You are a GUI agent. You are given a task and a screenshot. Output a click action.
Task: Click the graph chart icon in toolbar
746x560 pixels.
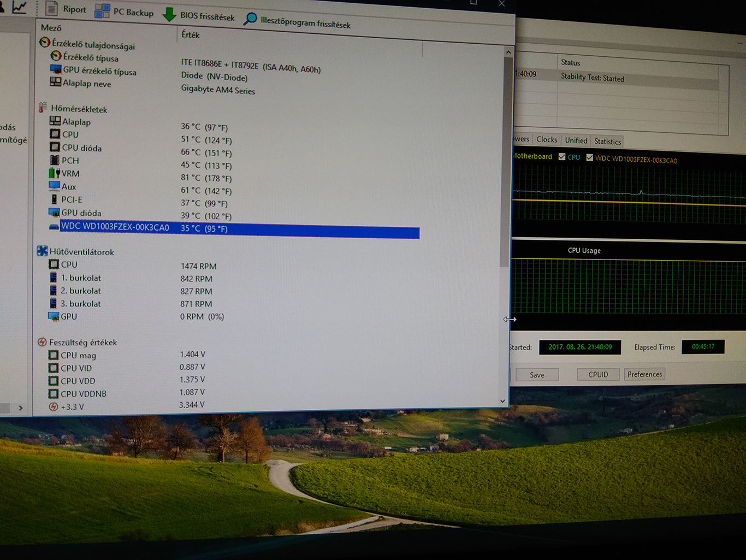point(20,7)
